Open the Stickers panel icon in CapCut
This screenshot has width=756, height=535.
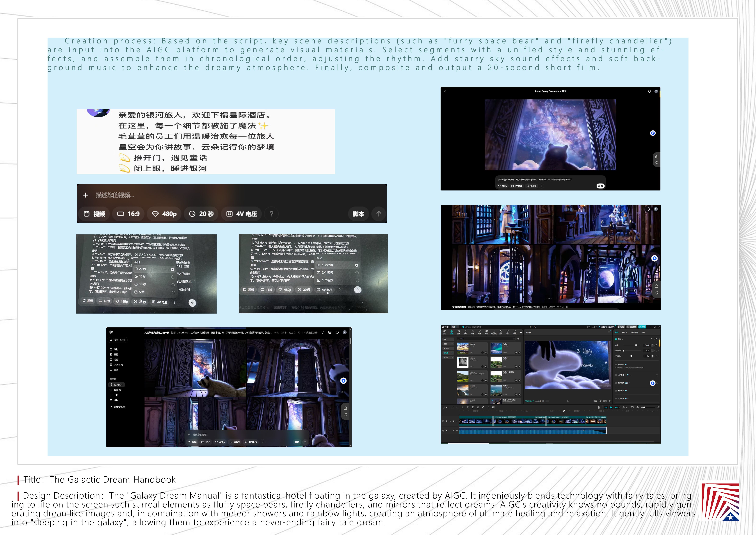coord(466,332)
